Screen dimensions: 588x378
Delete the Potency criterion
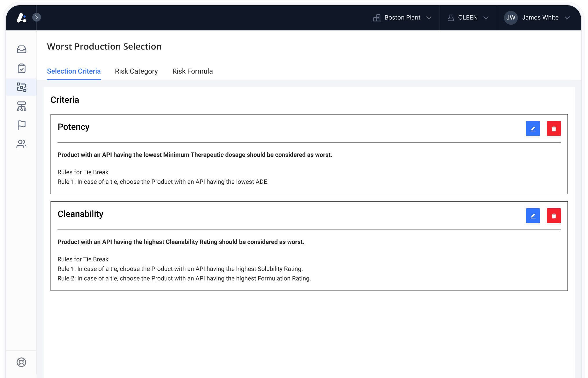(553, 129)
